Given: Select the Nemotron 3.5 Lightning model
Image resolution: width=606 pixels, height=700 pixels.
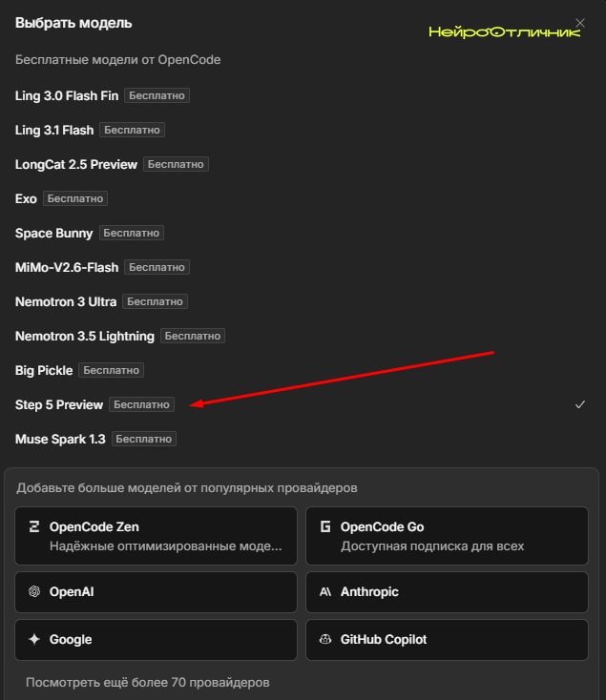Looking at the screenshot, I should (300, 336).
